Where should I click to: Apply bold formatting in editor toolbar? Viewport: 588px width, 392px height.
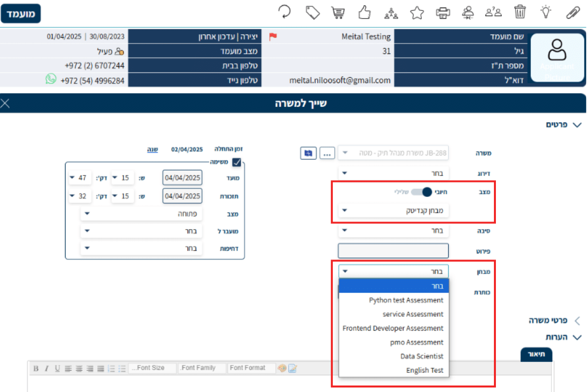36,368
